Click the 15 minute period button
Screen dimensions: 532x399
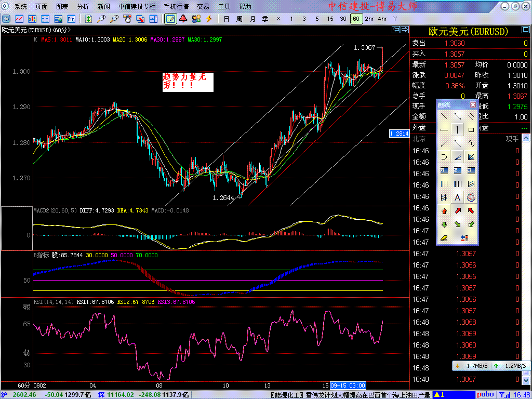[x=330, y=19]
